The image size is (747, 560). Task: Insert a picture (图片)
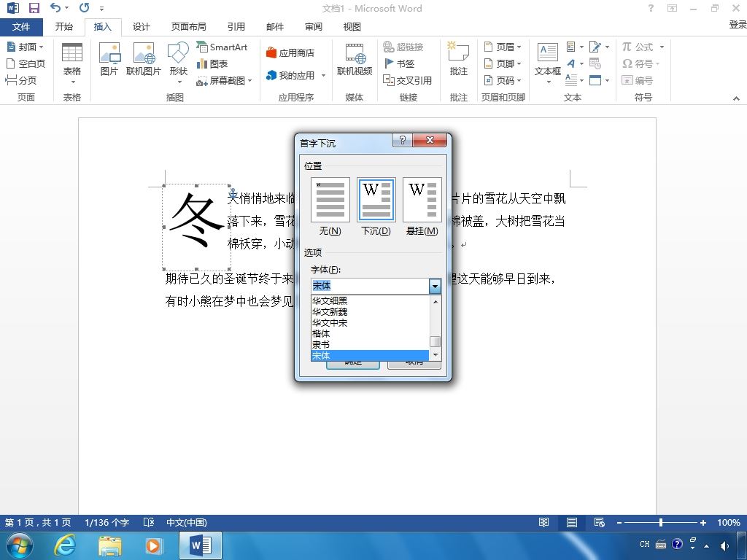tap(109, 59)
